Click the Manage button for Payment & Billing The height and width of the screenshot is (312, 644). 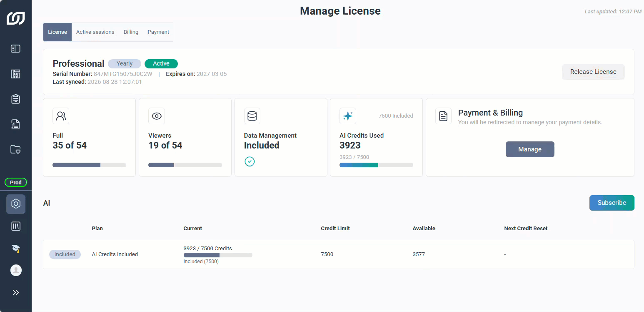(530, 149)
